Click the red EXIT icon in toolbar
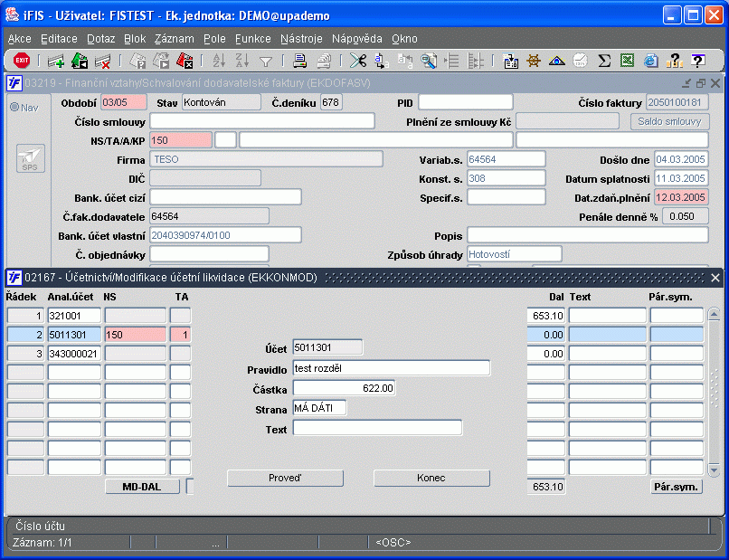The width and height of the screenshot is (729, 560). (x=22, y=61)
